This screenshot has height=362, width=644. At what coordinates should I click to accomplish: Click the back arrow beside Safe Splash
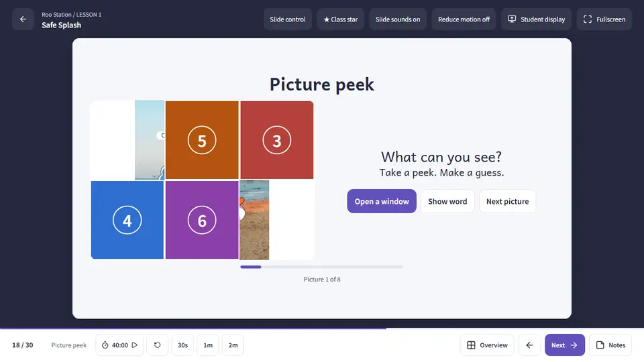(x=23, y=19)
